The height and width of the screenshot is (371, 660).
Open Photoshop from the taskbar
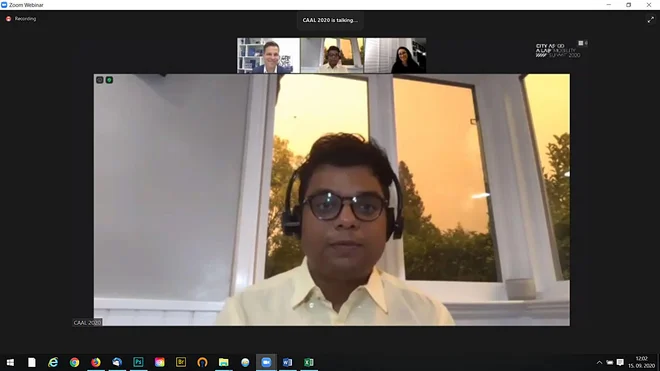138,362
